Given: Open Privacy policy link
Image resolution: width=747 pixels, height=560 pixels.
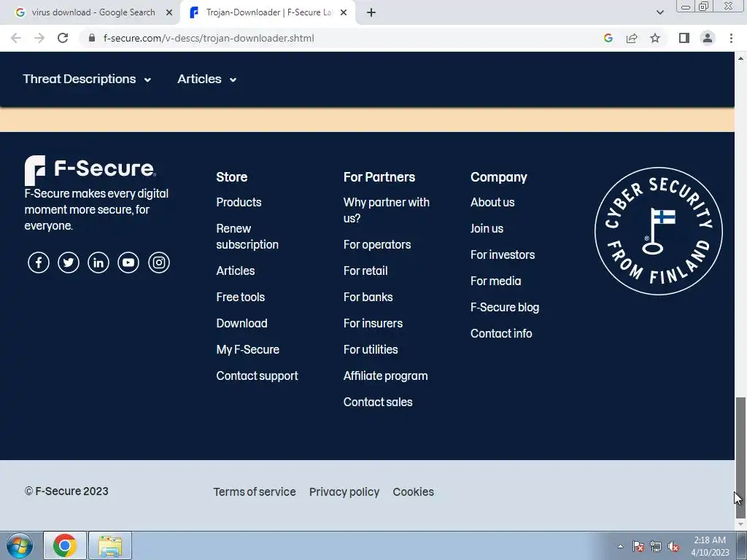Looking at the screenshot, I should 344,492.
